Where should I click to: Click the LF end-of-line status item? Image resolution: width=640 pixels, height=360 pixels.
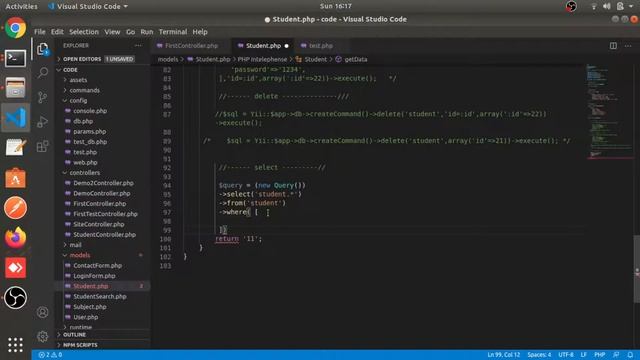coord(584,355)
